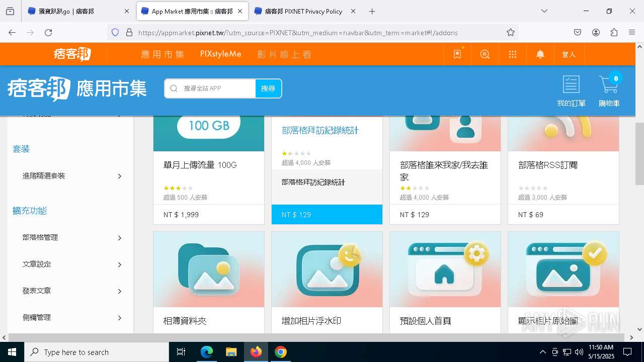Click the 搜尋 search button
This screenshot has width=644, height=362.
click(268, 88)
